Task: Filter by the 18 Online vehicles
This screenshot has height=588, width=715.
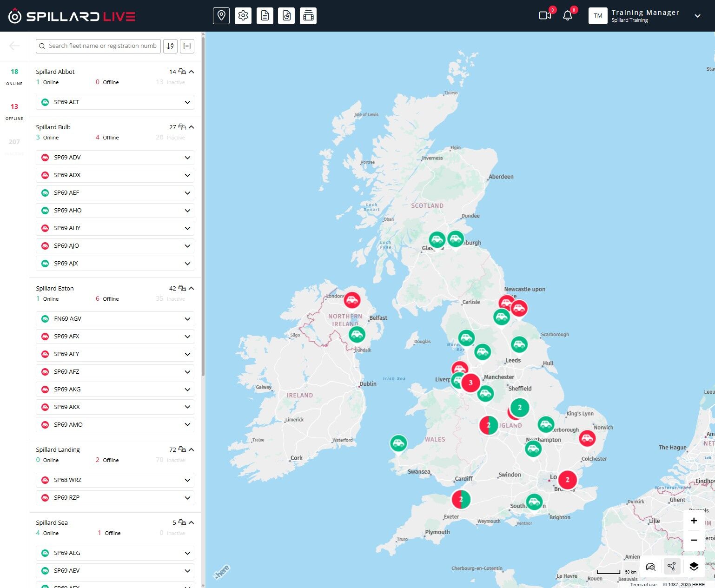Action: click(14, 77)
